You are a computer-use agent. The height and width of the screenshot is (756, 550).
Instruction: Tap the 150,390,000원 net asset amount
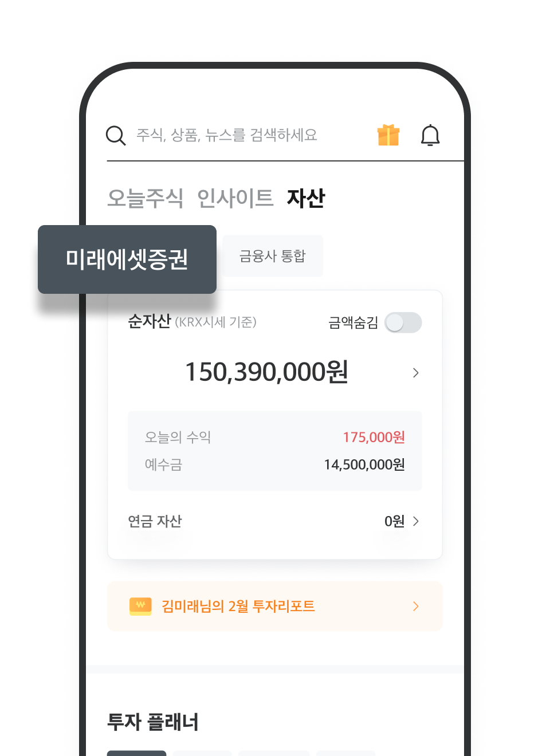pyautogui.click(x=266, y=372)
